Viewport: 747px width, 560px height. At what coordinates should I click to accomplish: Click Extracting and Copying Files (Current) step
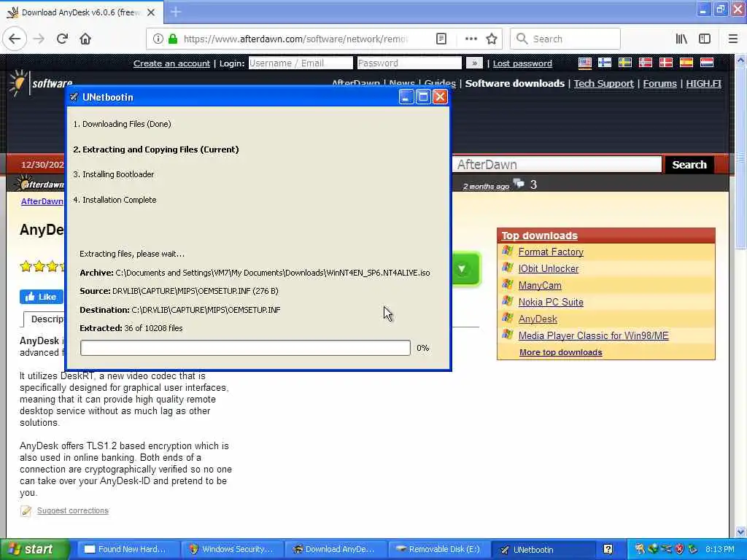click(156, 149)
